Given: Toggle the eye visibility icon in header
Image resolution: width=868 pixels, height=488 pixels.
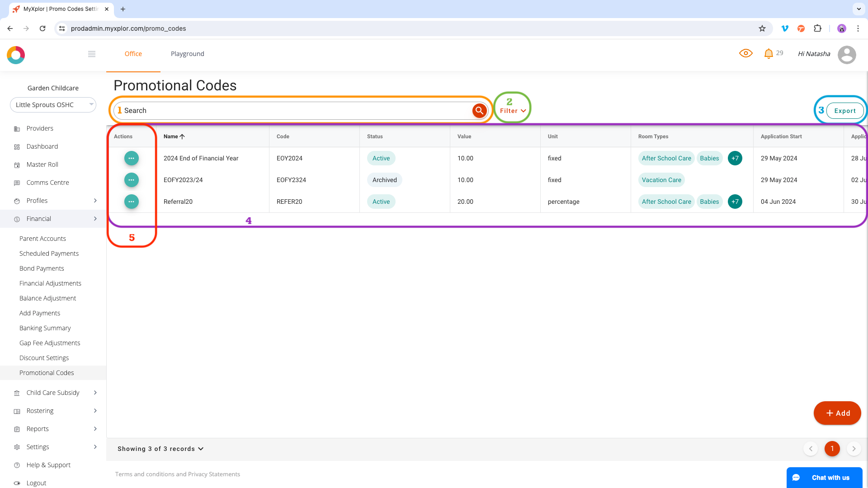Looking at the screenshot, I should click(745, 53).
